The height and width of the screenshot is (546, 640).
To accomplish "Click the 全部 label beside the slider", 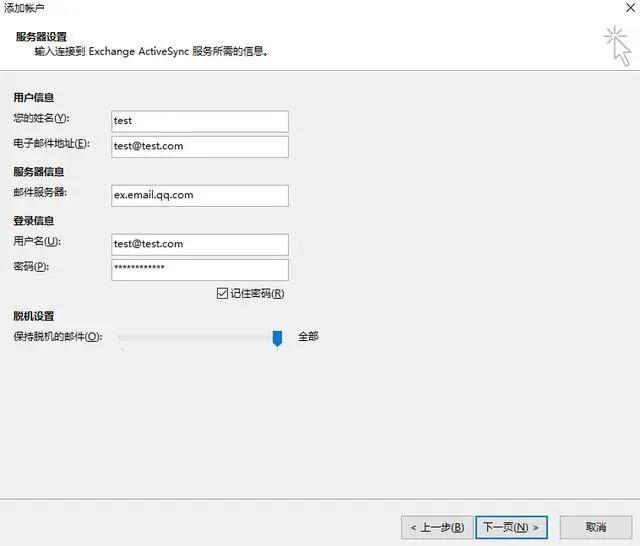I will pyautogui.click(x=308, y=337).
